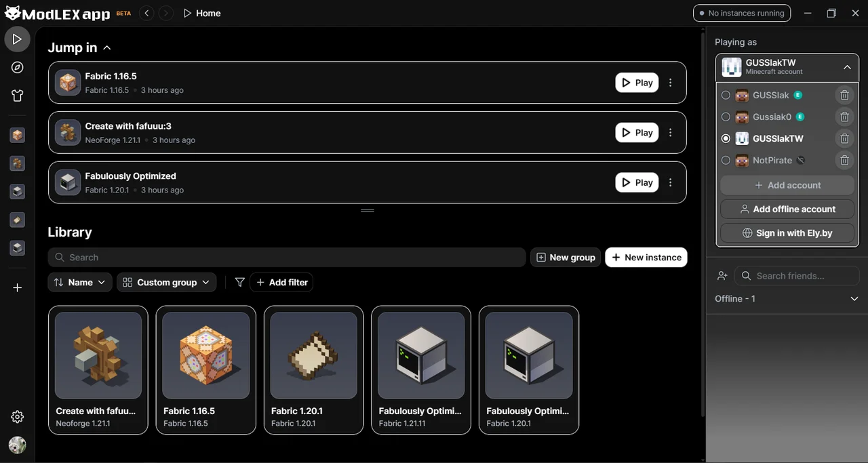Click the offline badge beside NotPirate
868x463 pixels.
tap(801, 161)
